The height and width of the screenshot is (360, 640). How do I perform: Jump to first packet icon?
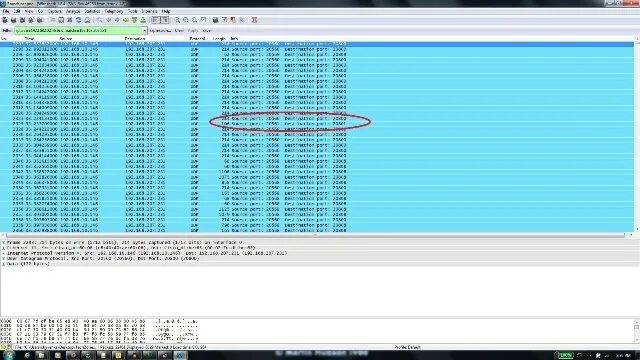(134, 20)
